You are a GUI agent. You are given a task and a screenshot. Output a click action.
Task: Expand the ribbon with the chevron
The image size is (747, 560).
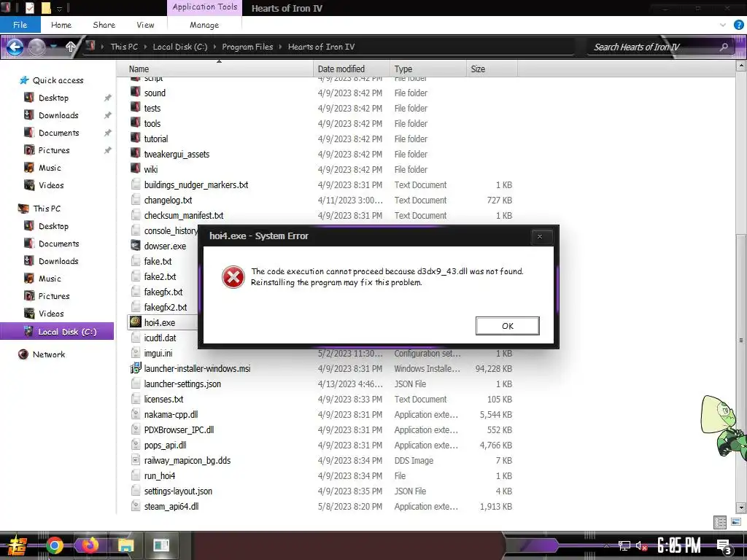[x=723, y=25]
